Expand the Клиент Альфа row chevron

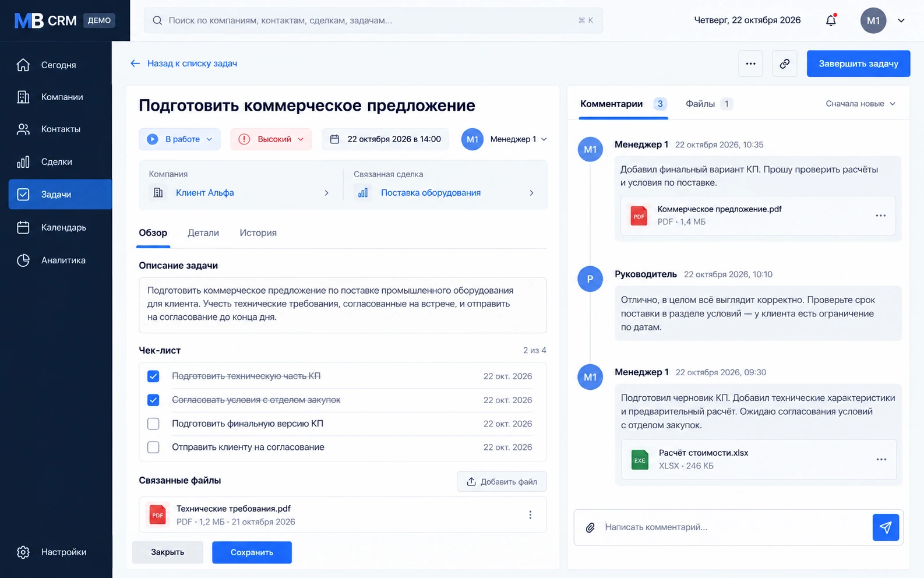326,193
